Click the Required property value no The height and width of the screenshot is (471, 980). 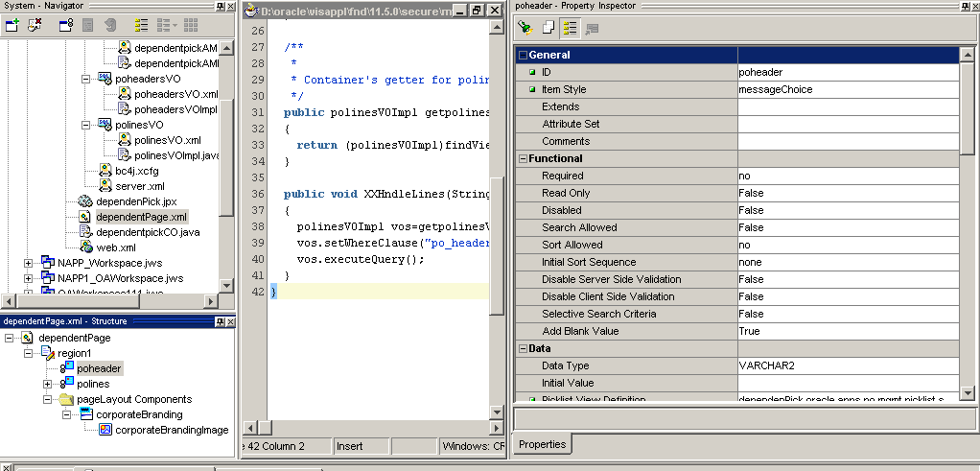click(848, 177)
